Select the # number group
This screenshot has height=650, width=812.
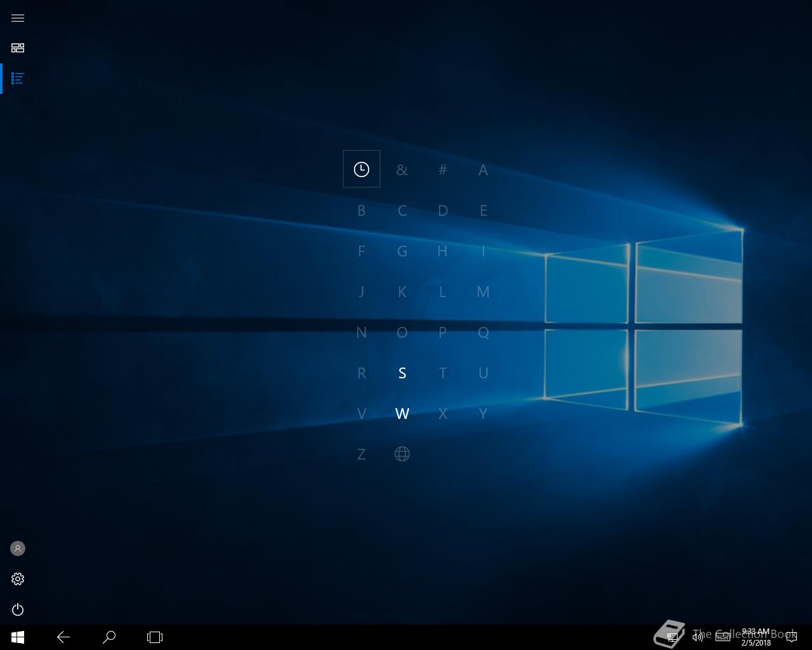point(443,170)
